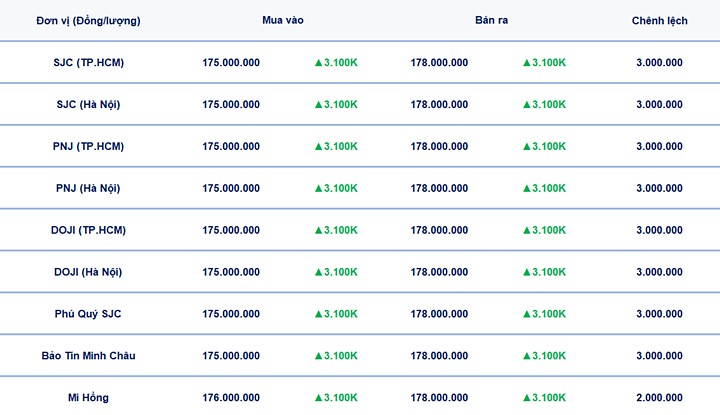Image resolution: width=720 pixels, height=415 pixels.
Task: Click the Bảo Tín Minh Châu row label
Action: pyautogui.click(x=89, y=356)
